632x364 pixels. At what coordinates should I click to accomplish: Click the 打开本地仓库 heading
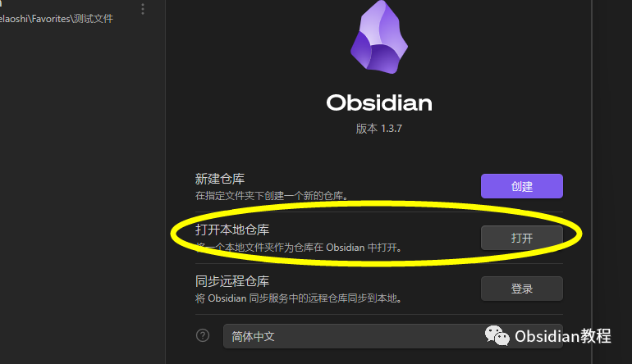pos(232,230)
